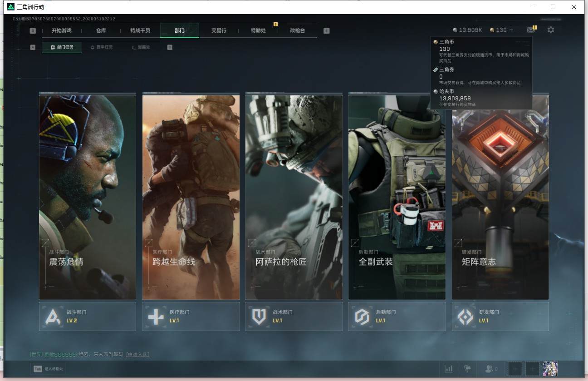Click the plus icon beside 130 currency

tap(511, 30)
